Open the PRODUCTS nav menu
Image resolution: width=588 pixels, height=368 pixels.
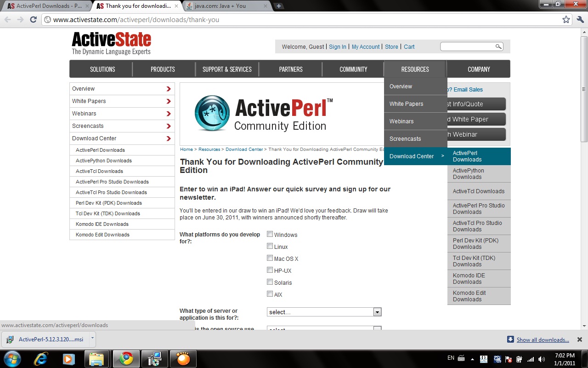pyautogui.click(x=163, y=69)
